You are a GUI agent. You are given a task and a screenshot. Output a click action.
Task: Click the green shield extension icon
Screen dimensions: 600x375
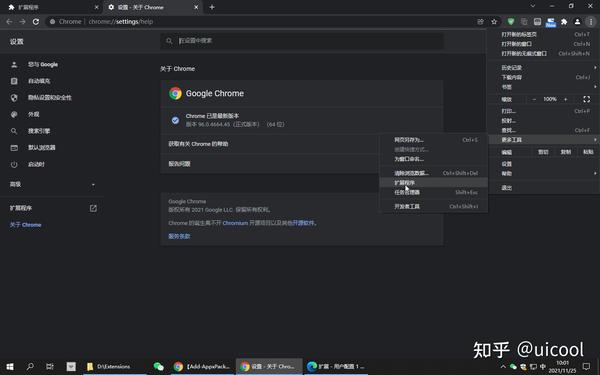(x=510, y=22)
